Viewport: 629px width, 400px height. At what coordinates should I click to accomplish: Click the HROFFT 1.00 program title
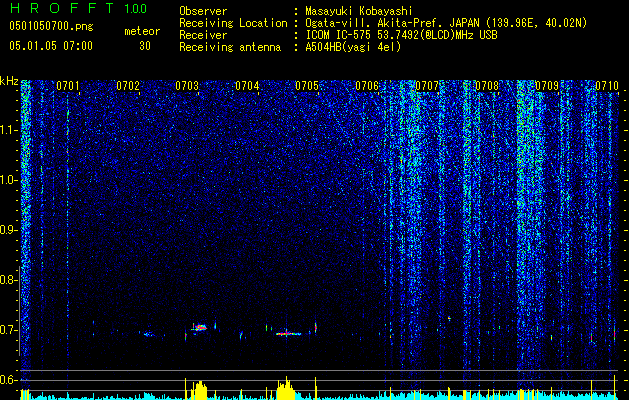(x=78, y=8)
